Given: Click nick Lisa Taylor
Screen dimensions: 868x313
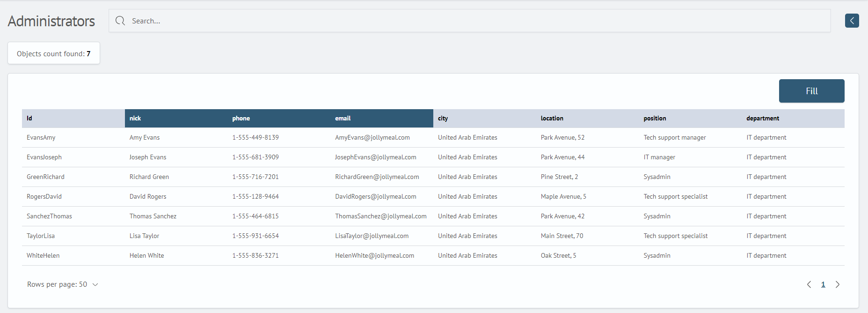Looking at the screenshot, I should coord(144,236).
